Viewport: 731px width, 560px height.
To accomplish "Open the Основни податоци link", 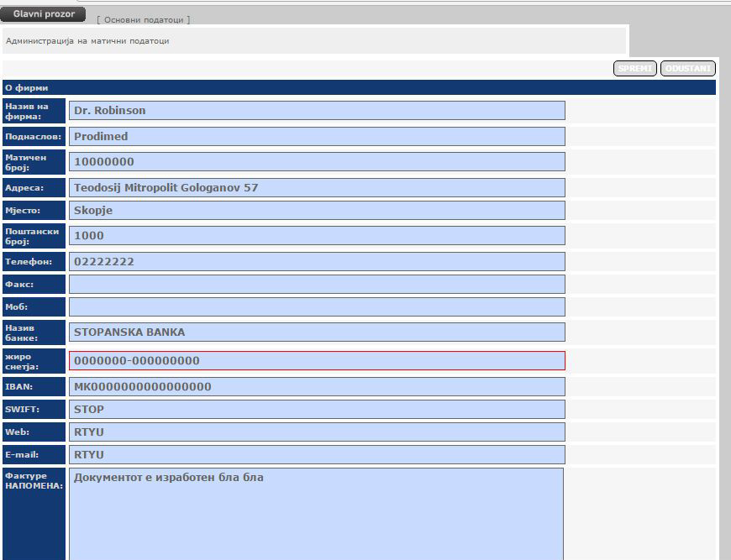I will 143,19.
